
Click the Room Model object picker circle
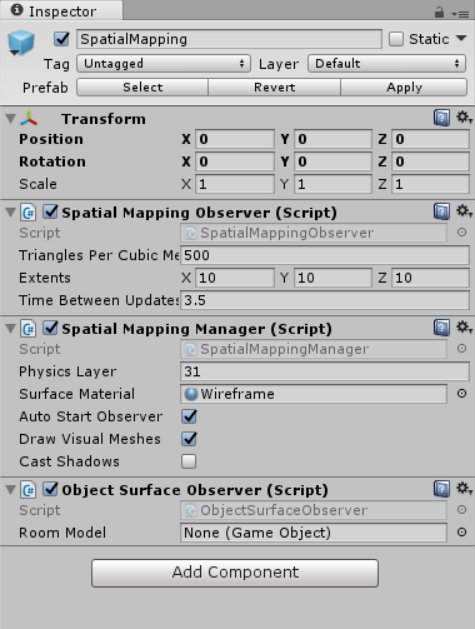point(462,532)
